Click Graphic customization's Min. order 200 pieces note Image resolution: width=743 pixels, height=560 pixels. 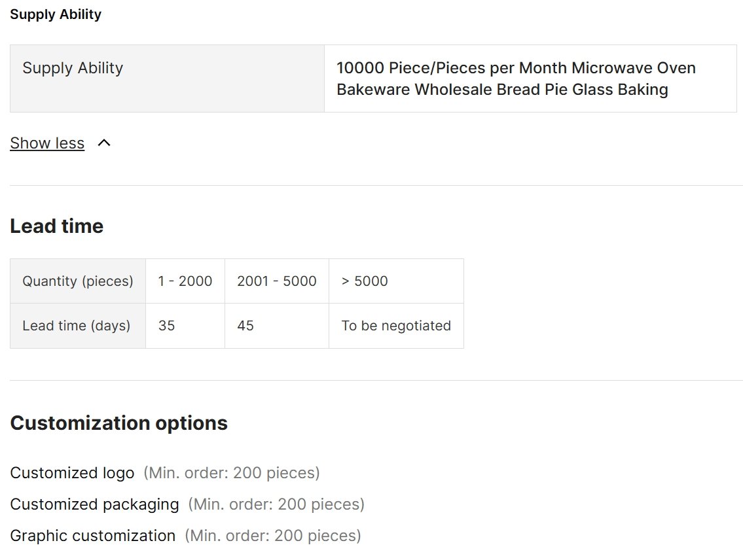(x=273, y=536)
